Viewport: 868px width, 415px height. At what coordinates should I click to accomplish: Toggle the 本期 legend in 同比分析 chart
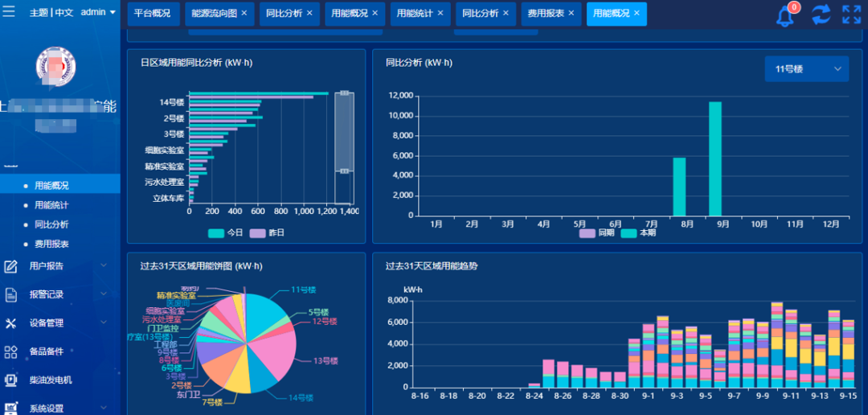pos(639,232)
